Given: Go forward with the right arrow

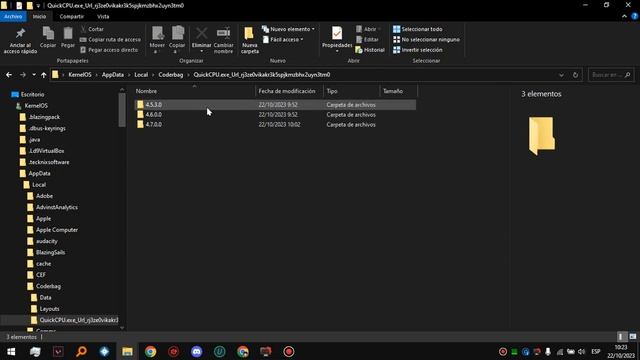Looking at the screenshot, I should [x=23, y=75].
